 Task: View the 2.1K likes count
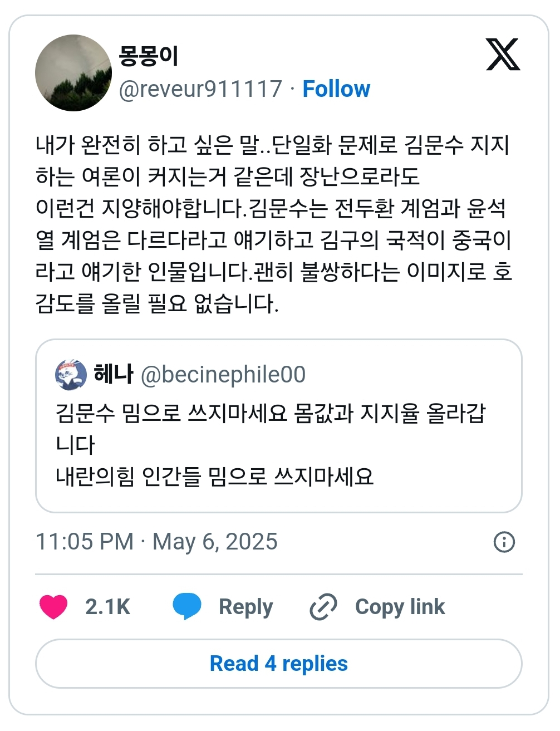coord(107,606)
